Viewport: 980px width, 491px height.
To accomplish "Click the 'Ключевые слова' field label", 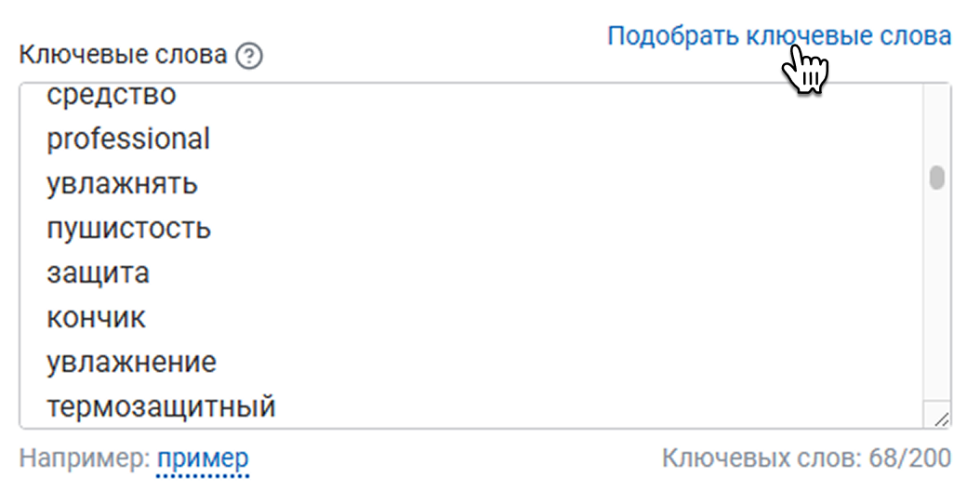I will pos(123,55).
